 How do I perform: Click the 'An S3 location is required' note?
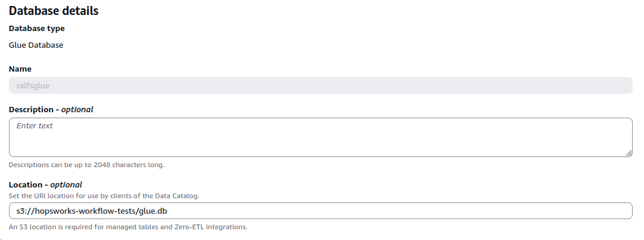click(128, 227)
